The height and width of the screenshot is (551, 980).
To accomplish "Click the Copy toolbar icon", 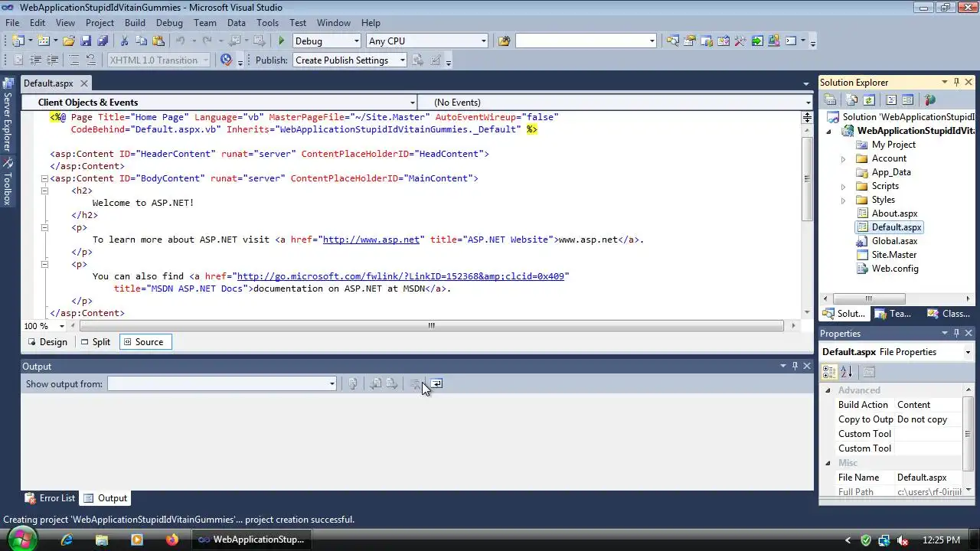I will click(x=141, y=41).
